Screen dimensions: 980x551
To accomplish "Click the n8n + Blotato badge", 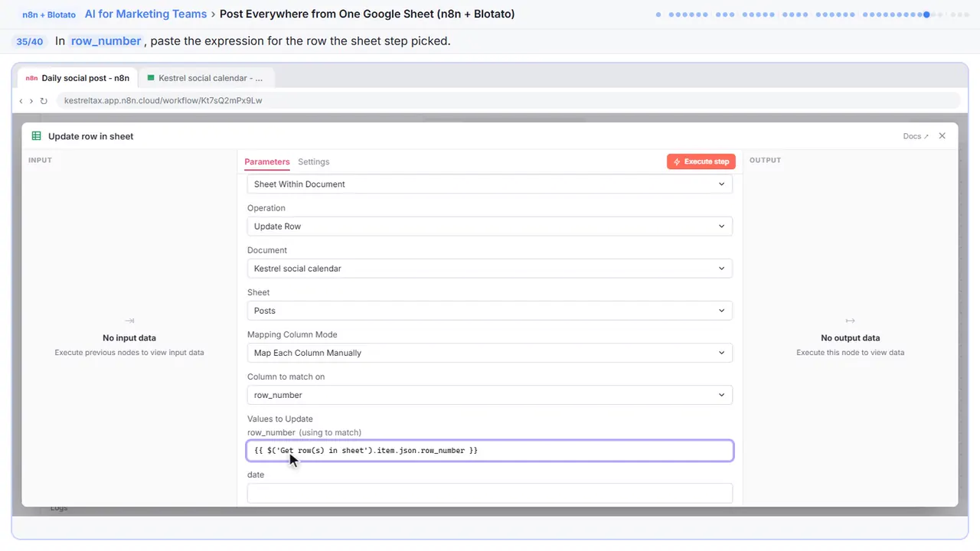I will (49, 14).
